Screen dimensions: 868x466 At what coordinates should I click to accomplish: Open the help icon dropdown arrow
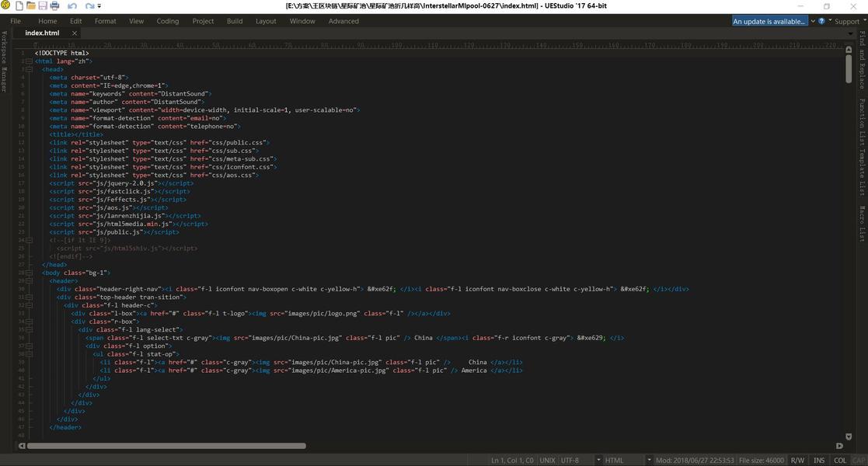(830, 20)
